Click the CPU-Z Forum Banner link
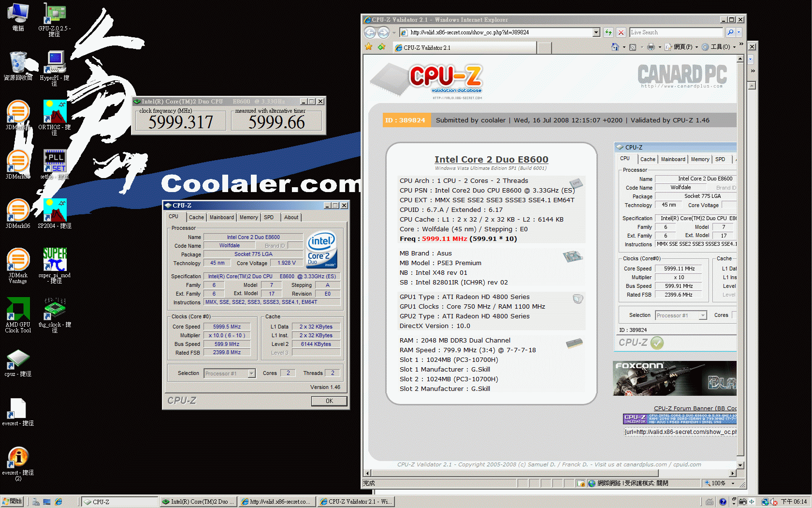The image size is (812, 508). click(x=695, y=408)
